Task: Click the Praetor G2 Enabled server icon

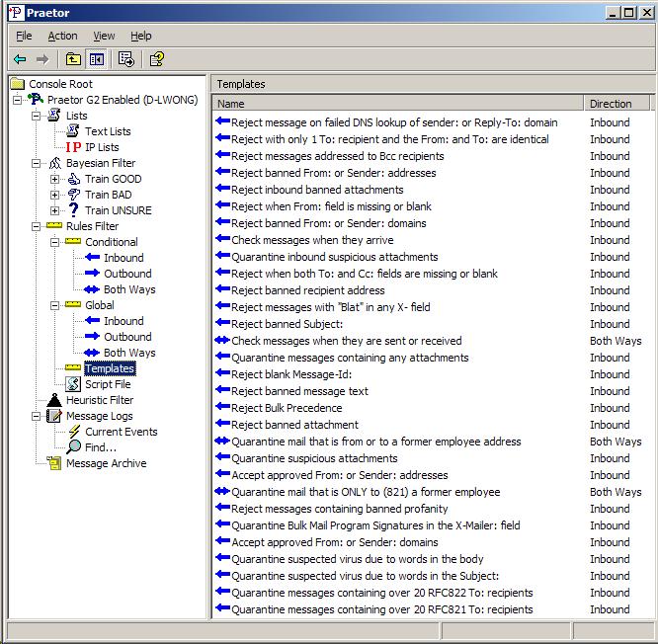Action: pyautogui.click(x=36, y=100)
